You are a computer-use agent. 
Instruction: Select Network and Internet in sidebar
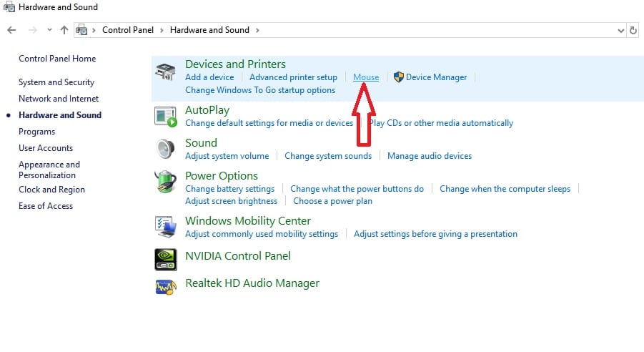59,99
